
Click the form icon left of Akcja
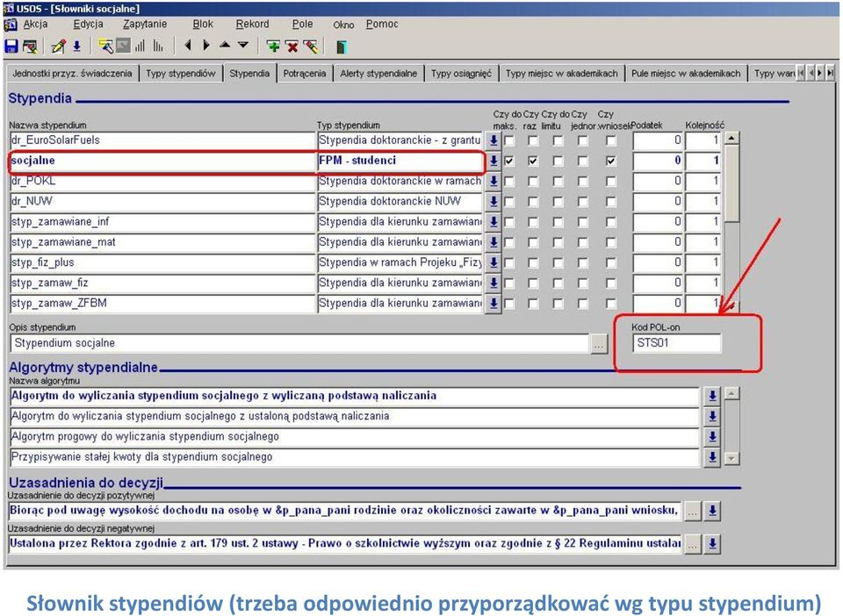click(11, 25)
